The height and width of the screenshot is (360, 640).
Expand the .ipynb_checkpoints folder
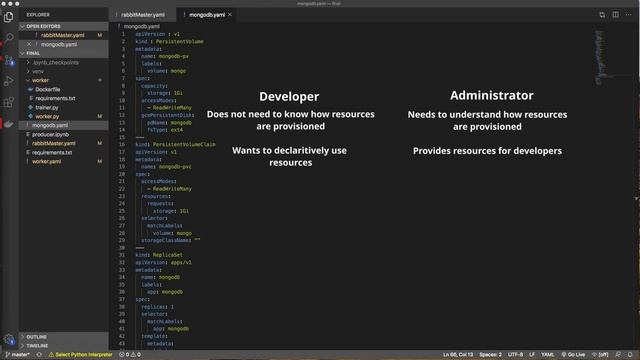tap(56, 62)
